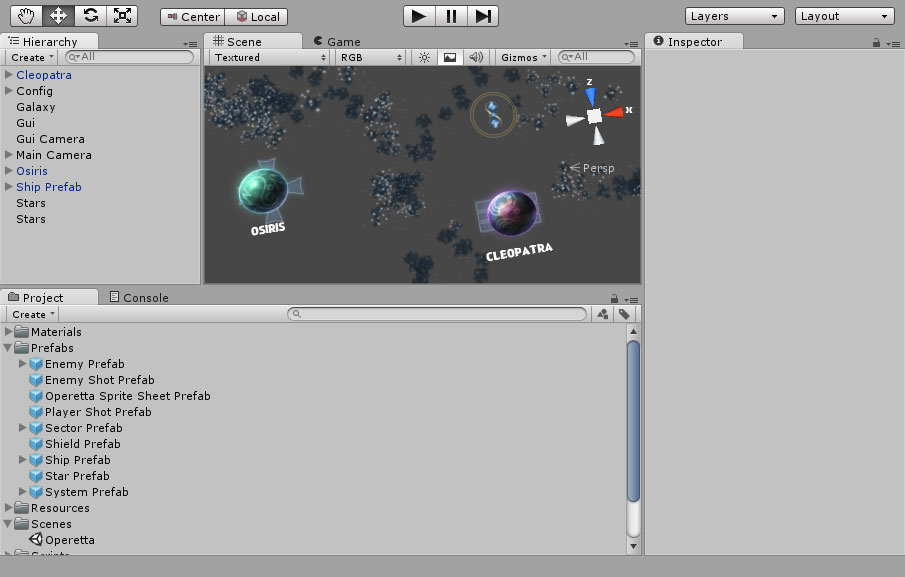
Task: Switch to the Hierarchy tab
Action: (49, 42)
